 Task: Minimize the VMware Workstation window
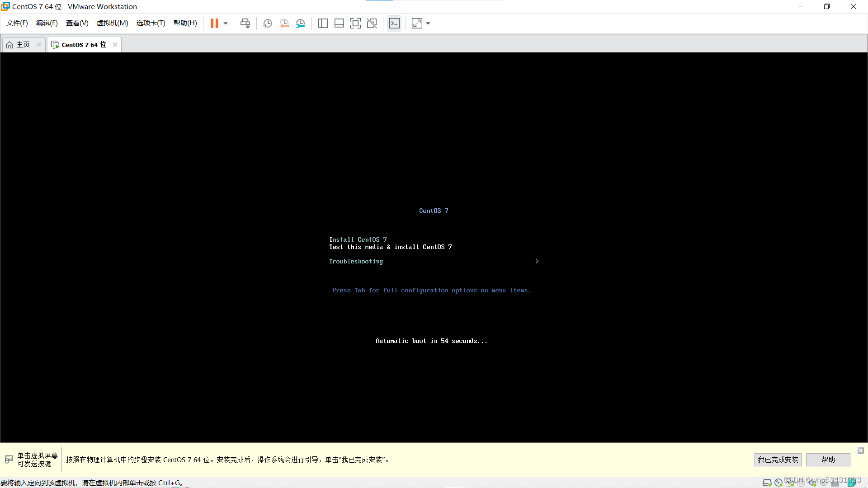pyautogui.click(x=801, y=6)
